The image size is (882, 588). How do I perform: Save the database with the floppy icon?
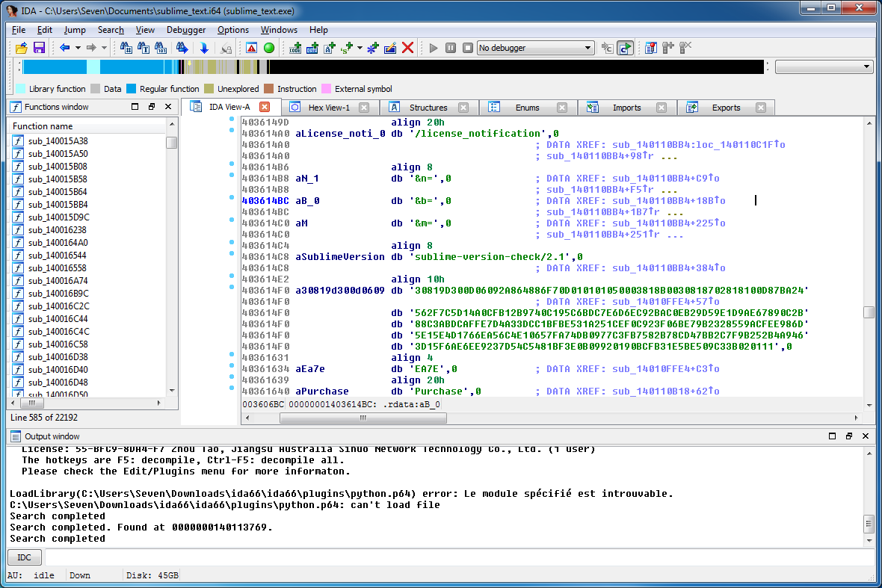pyautogui.click(x=39, y=48)
